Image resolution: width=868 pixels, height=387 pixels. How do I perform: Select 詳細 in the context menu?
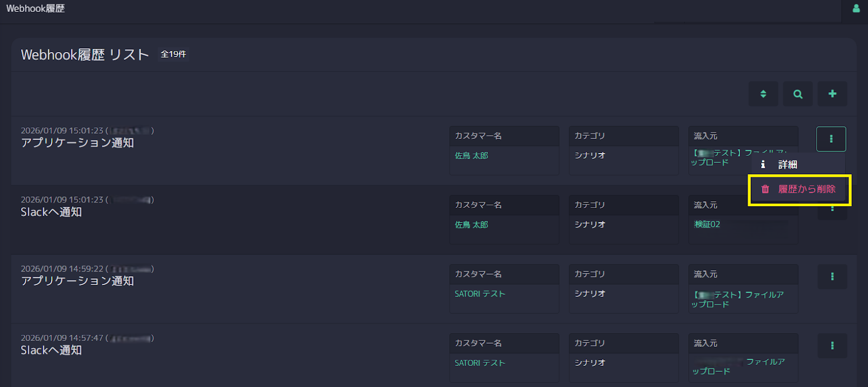point(788,164)
